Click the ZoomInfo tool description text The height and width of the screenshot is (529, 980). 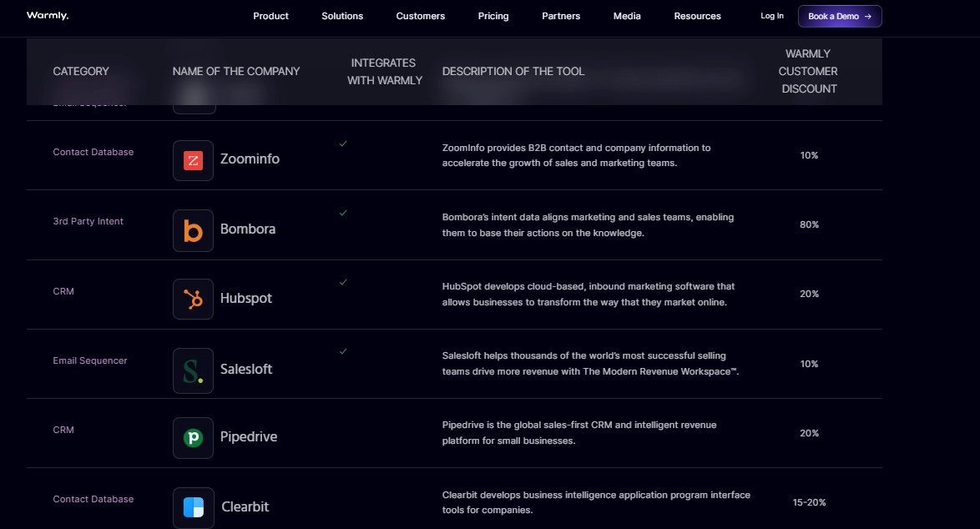pos(576,155)
